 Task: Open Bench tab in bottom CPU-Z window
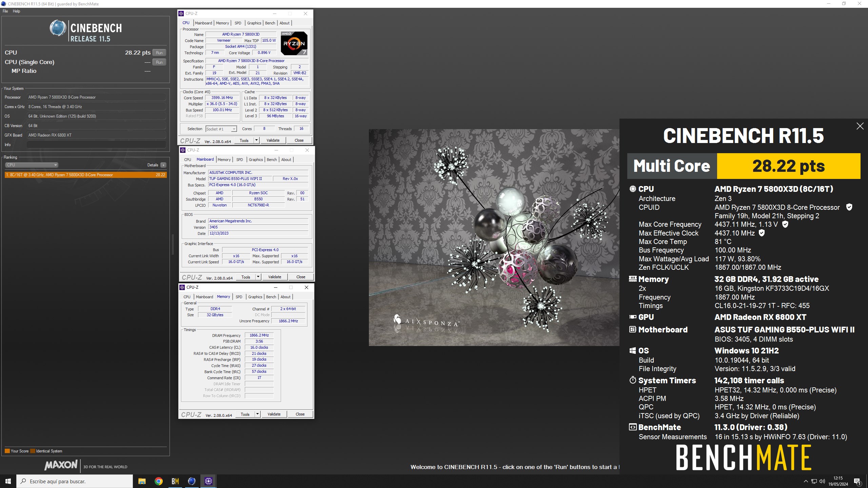click(271, 297)
